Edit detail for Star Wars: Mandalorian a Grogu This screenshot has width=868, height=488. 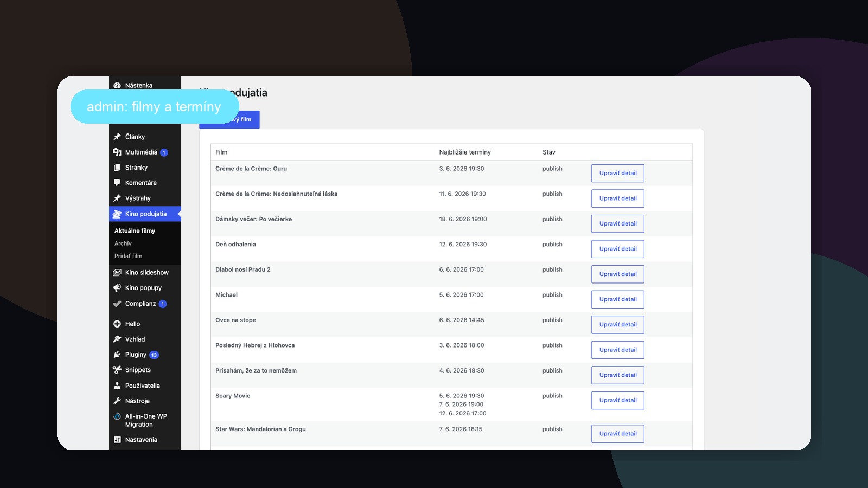618,434
